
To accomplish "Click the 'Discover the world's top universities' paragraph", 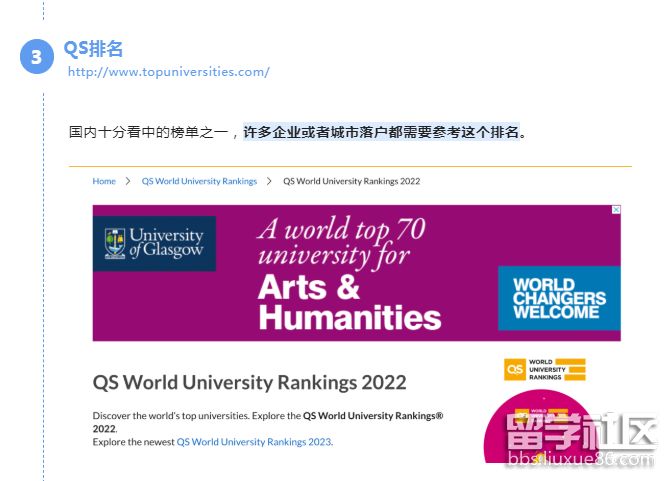I will coord(268,422).
